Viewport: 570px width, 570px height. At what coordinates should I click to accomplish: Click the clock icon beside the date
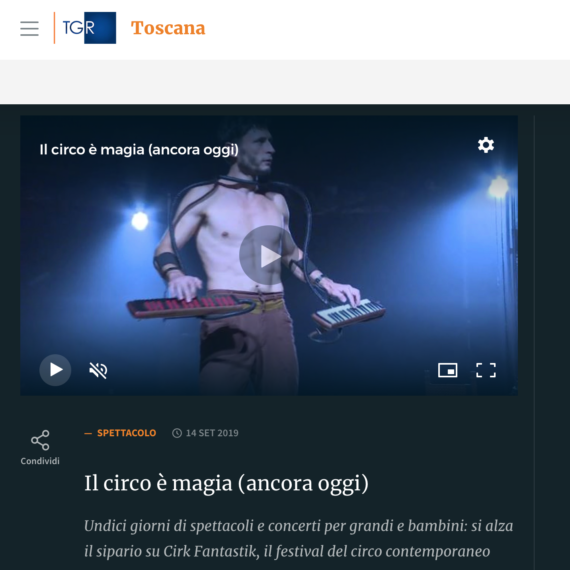(177, 433)
